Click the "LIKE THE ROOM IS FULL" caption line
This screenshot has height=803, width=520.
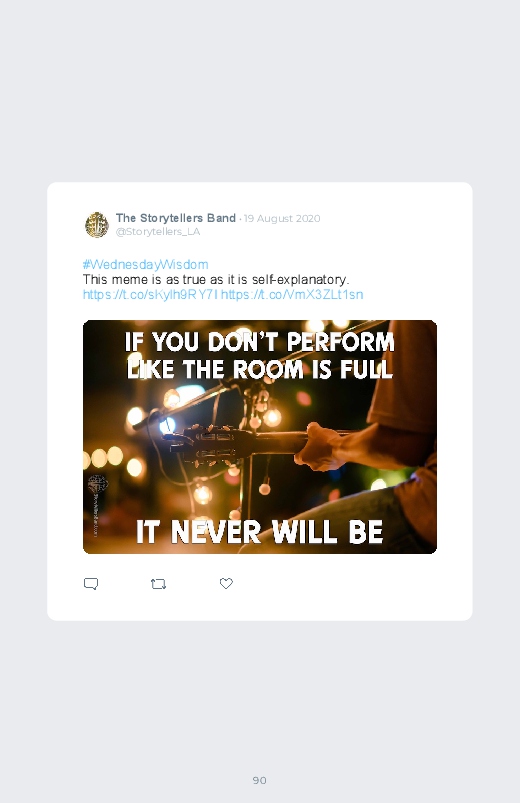point(260,369)
